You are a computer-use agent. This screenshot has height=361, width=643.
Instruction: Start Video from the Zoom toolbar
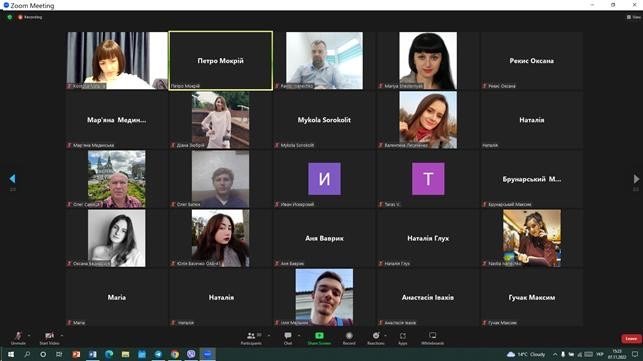point(49,338)
